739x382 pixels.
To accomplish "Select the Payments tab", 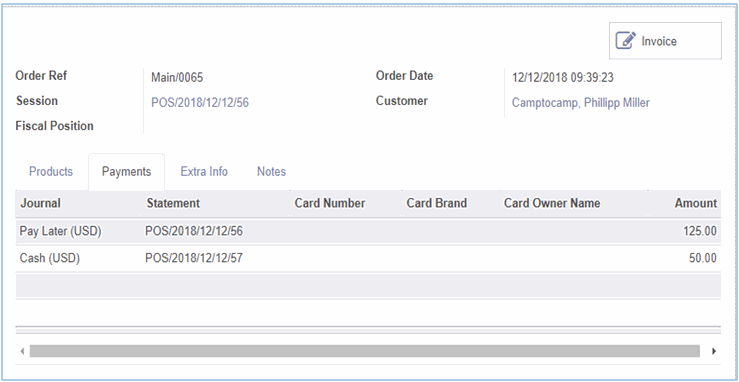I will [x=126, y=172].
